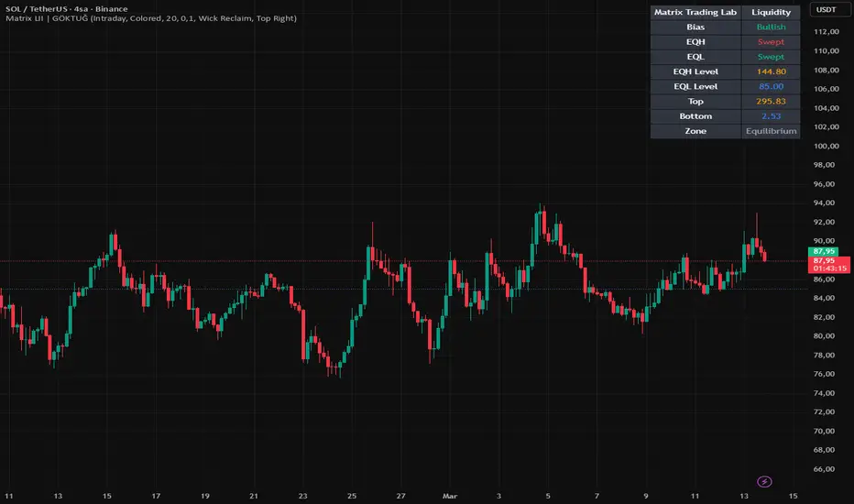The width and height of the screenshot is (854, 504).
Task: Click the Top row label
Action: coord(695,102)
